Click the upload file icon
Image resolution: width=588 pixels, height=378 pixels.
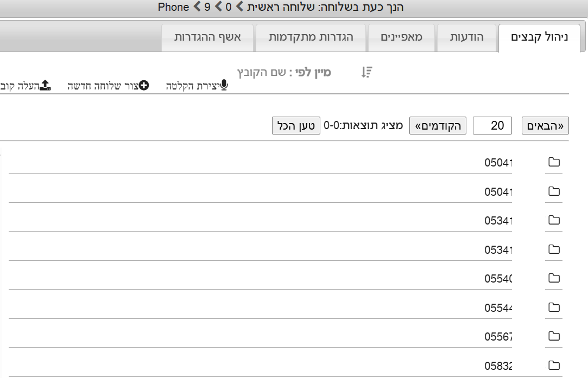point(46,85)
